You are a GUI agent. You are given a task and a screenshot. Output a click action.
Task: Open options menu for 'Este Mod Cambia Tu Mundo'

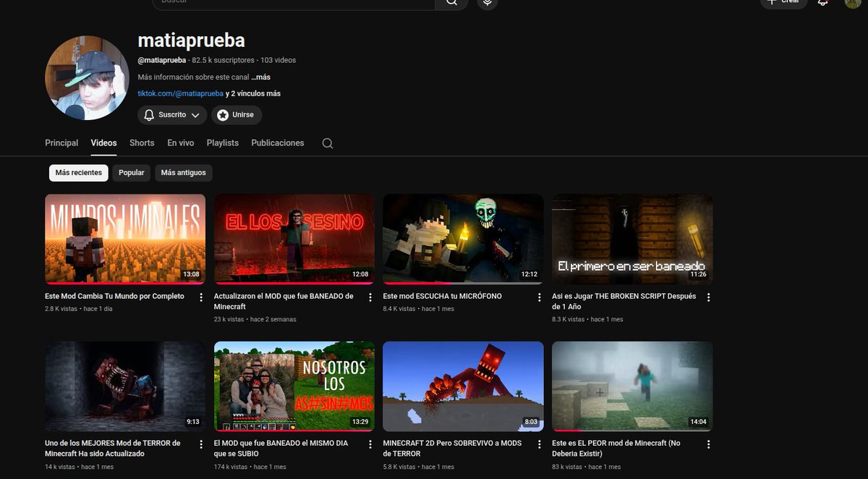(x=201, y=297)
